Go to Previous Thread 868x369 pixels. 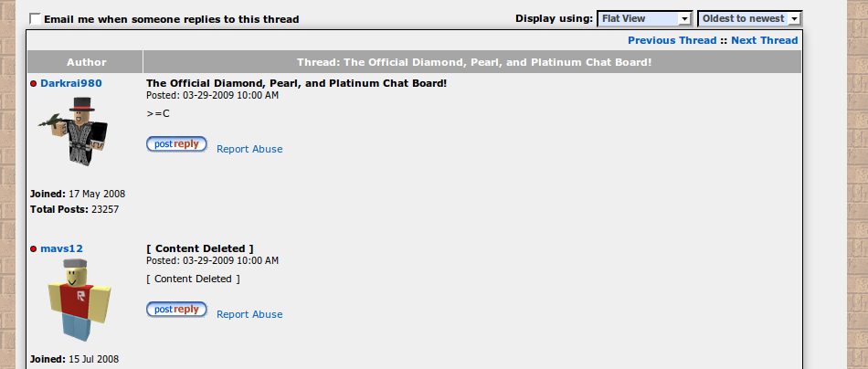click(x=672, y=40)
